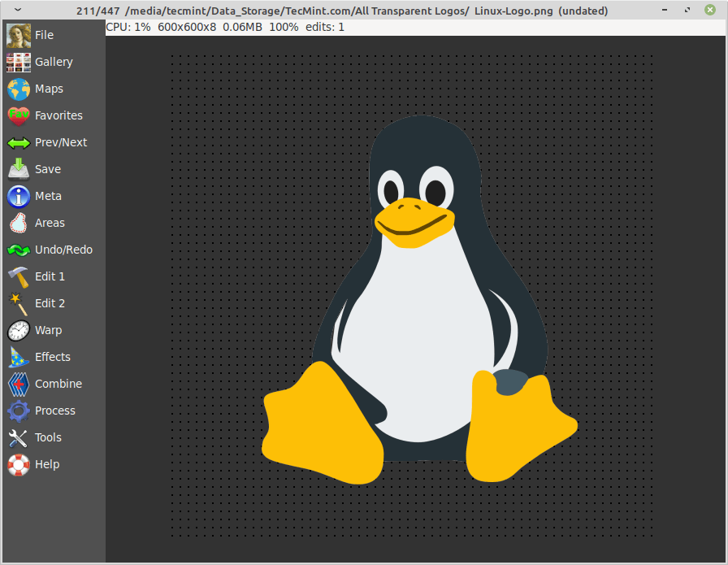Open the Gallery thumbnail view

click(19, 62)
